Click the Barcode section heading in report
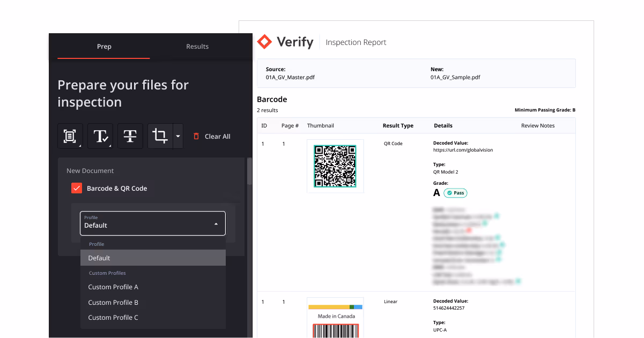The width and height of the screenshot is (644, 338). click(x=272, y=99)
